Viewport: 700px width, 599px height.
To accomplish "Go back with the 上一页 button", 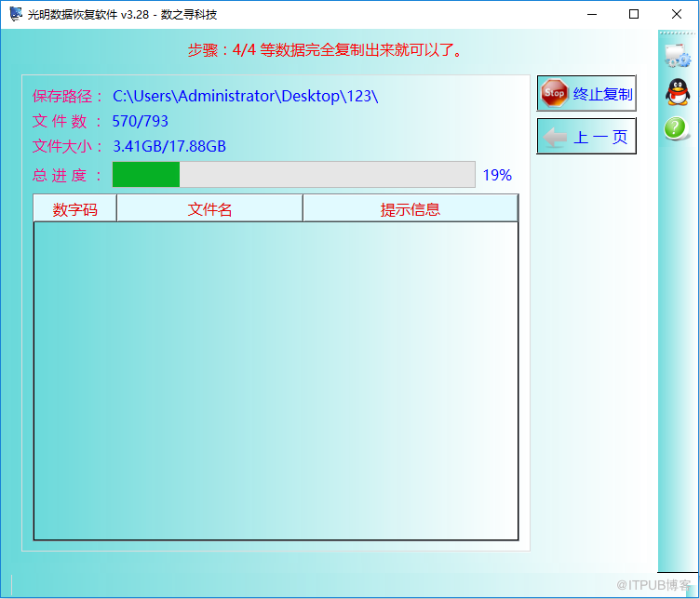I will point(586,136).
